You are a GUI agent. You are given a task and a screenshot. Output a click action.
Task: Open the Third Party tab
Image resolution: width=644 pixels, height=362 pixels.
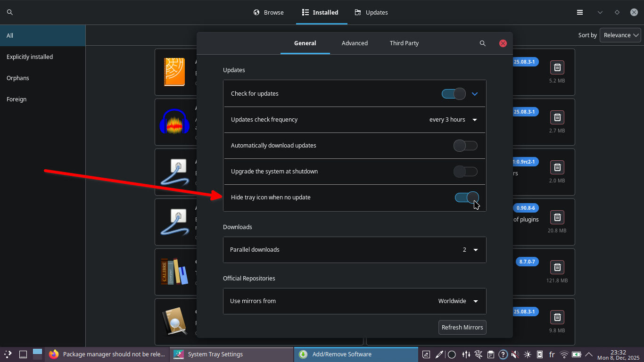(404, 43)
